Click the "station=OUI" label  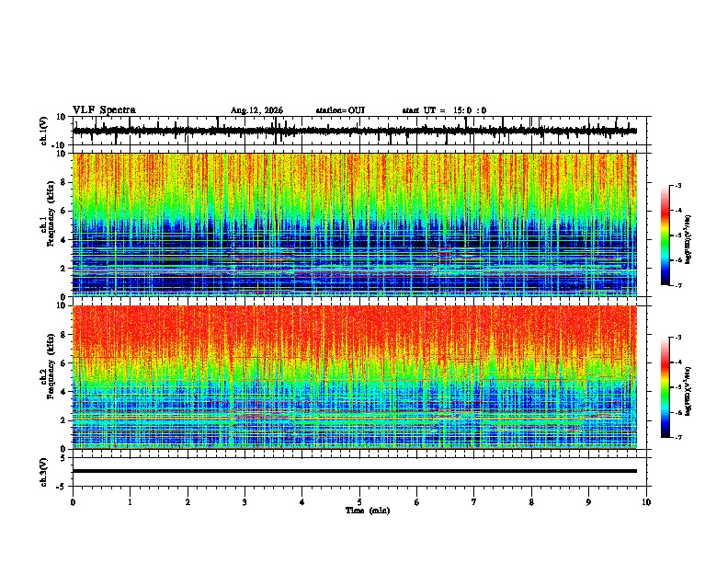point(340,110)
